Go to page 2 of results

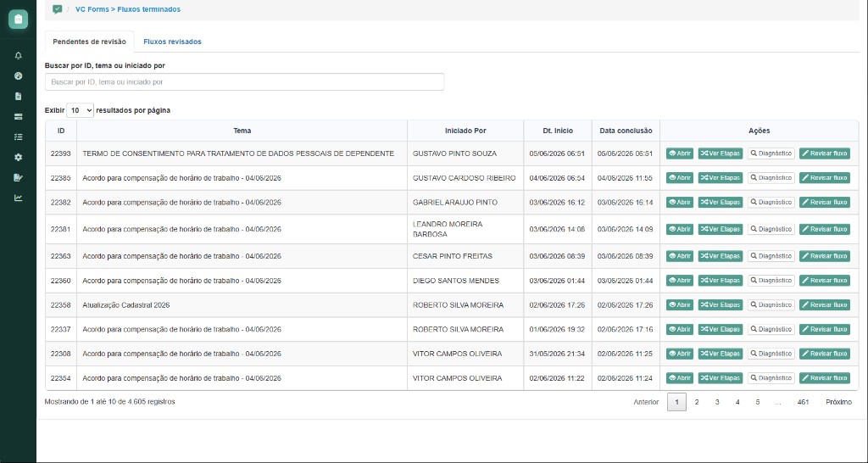tap(697, 402)
